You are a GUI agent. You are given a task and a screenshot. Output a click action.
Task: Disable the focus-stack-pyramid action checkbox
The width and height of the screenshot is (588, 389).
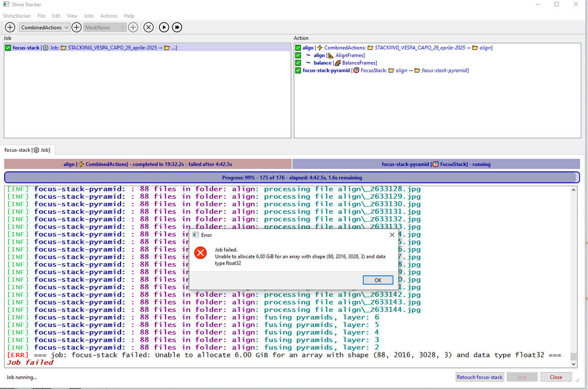[298, 71]
